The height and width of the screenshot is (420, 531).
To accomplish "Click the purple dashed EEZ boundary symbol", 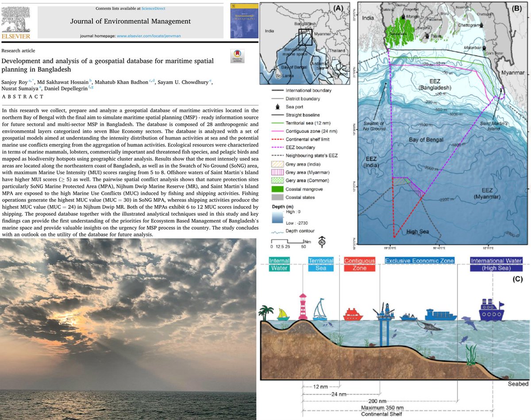I will (x=277, y=147).
